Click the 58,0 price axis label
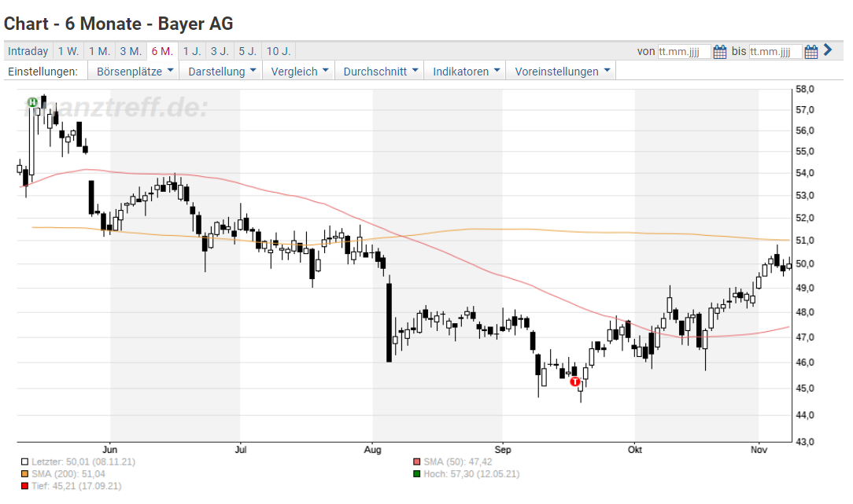The image size is (853, 504). coord(805,89)
